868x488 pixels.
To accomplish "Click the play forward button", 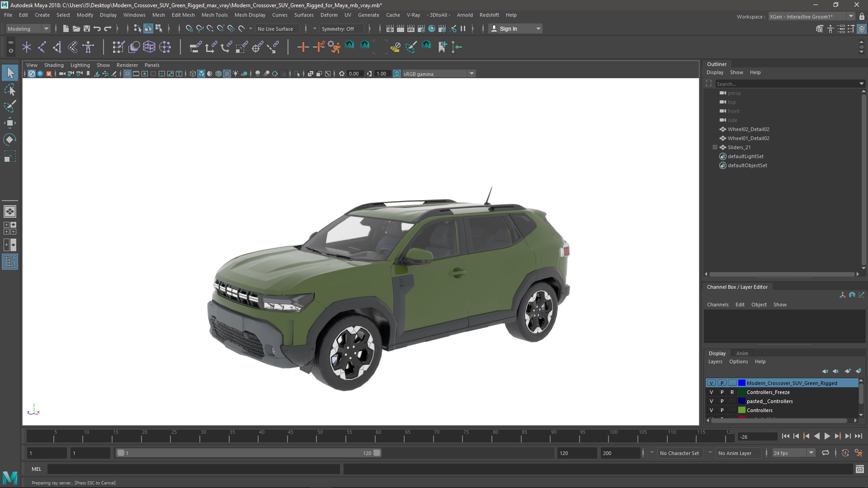I will 827,436.
